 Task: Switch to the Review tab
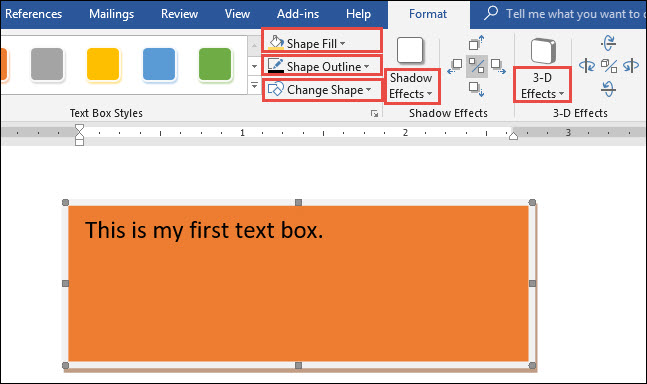tap(179, 14)
